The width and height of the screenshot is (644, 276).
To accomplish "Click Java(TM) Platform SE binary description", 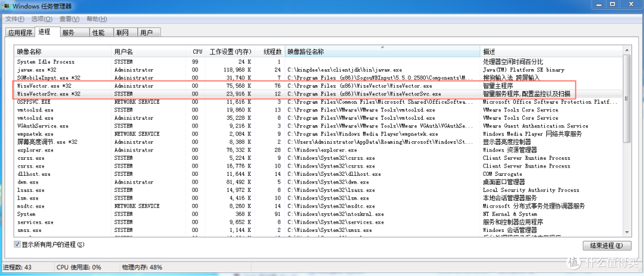I will 524,70.
